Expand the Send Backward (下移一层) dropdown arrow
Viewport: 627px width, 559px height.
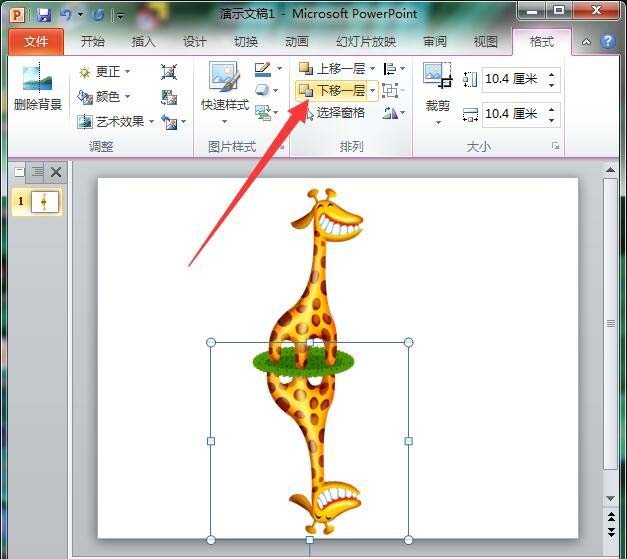(x=373, y=90)
